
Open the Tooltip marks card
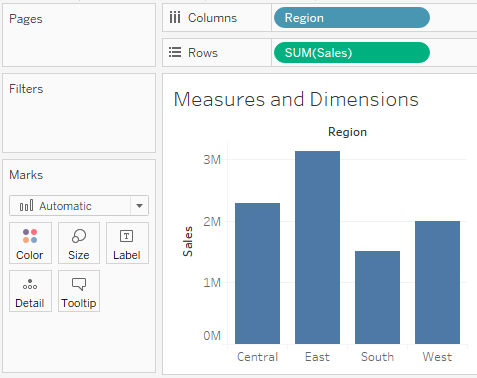point(79,291)
